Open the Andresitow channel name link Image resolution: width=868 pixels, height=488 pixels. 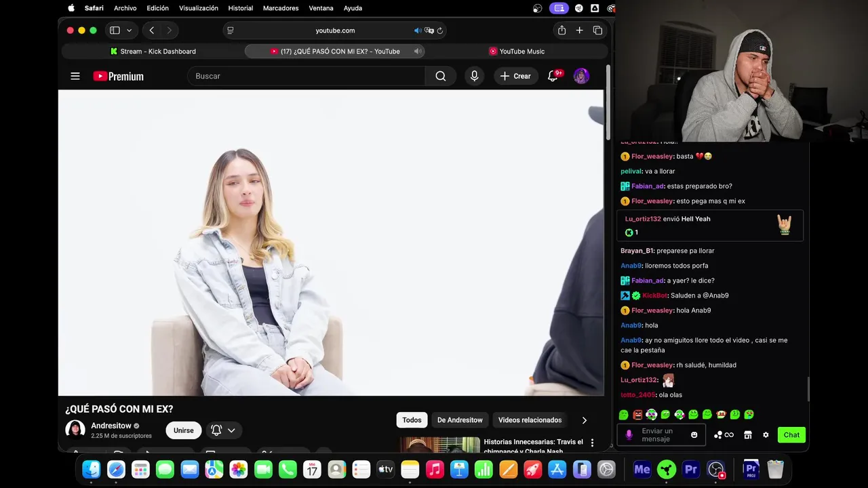[x=111, y=426]
